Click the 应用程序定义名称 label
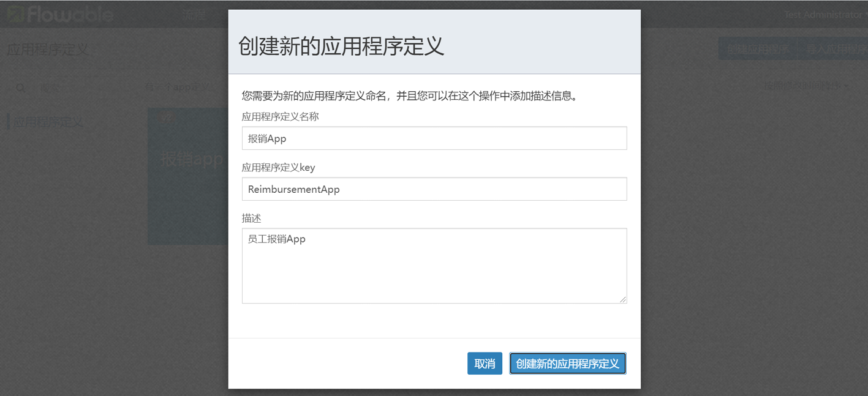This screenshot has width=868, height=396. point(280,116)
